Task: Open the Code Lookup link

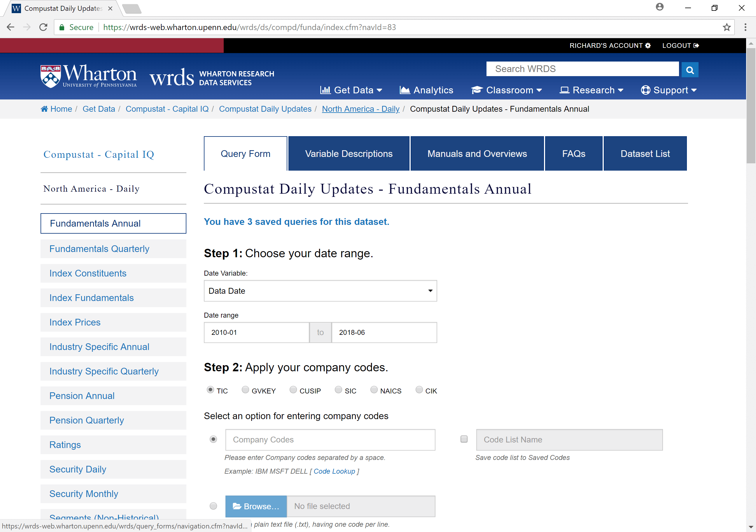Action: pos(334,471)
